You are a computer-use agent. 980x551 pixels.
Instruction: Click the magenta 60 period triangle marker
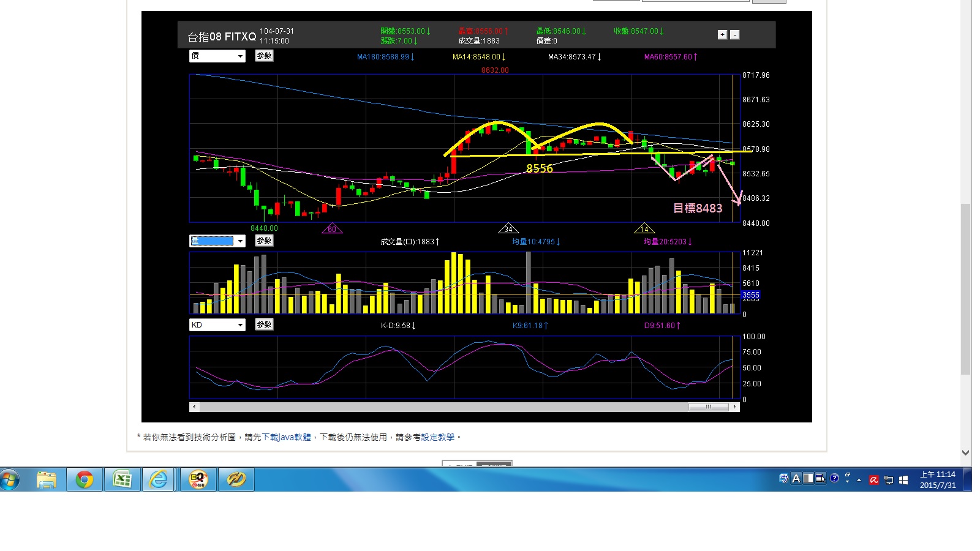(x=332, y=229)
